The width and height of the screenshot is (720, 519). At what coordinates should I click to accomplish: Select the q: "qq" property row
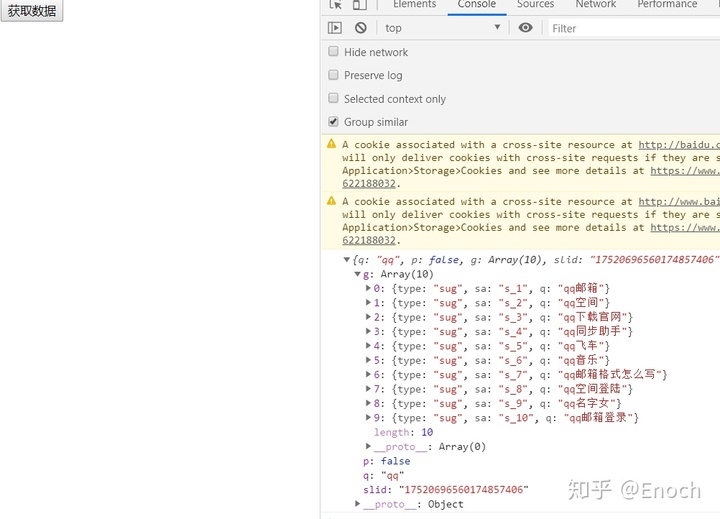click(383, 475)
